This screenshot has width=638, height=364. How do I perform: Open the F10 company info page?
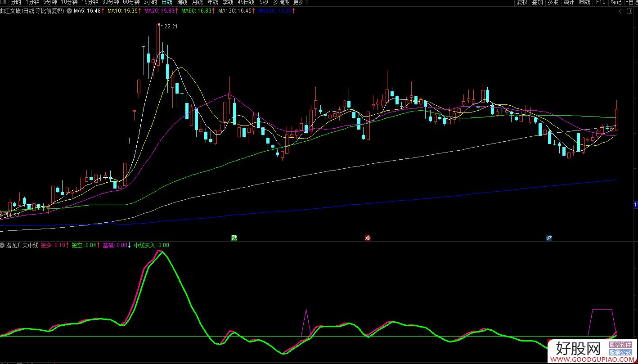[600, 2]
